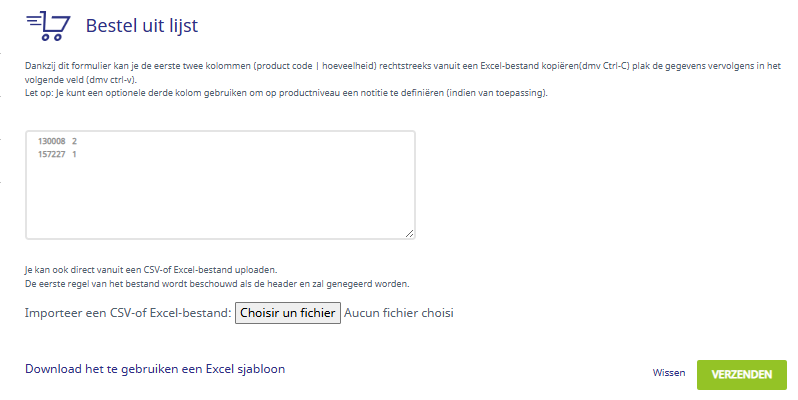
Task: Click empty space inside the product list textarea
Action: 220,195
